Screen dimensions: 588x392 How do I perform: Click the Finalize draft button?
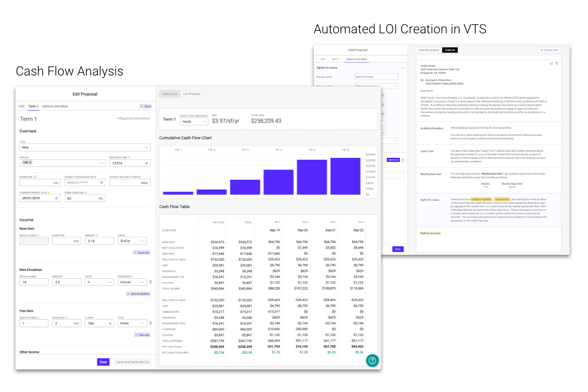click(x=548, y=50)
